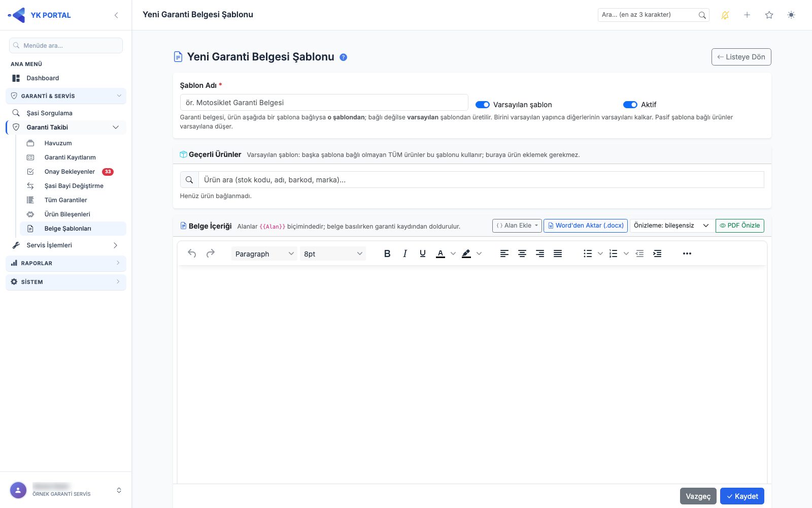Center align the text
Screen dimensions: 812x508
point(522,253)
